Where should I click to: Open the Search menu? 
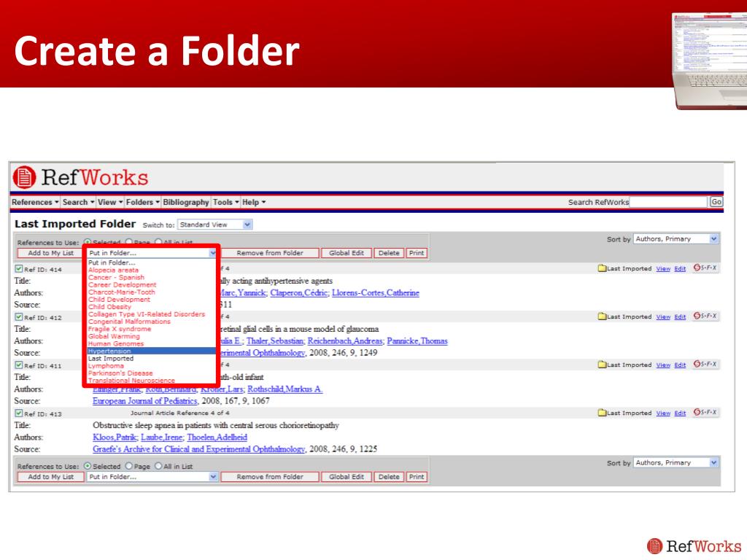point(78,203)
